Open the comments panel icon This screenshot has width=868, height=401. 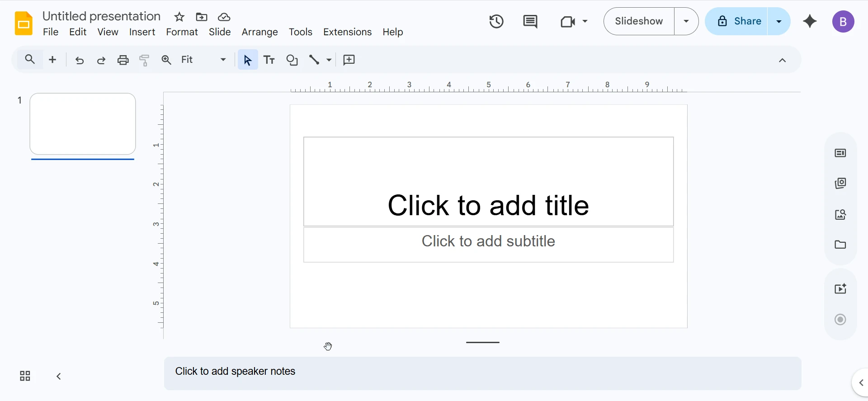click(x=530, y=21)
